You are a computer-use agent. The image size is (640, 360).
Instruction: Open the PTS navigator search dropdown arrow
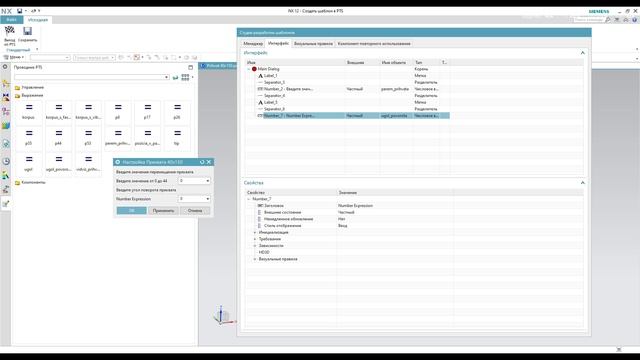click(167, 77)
